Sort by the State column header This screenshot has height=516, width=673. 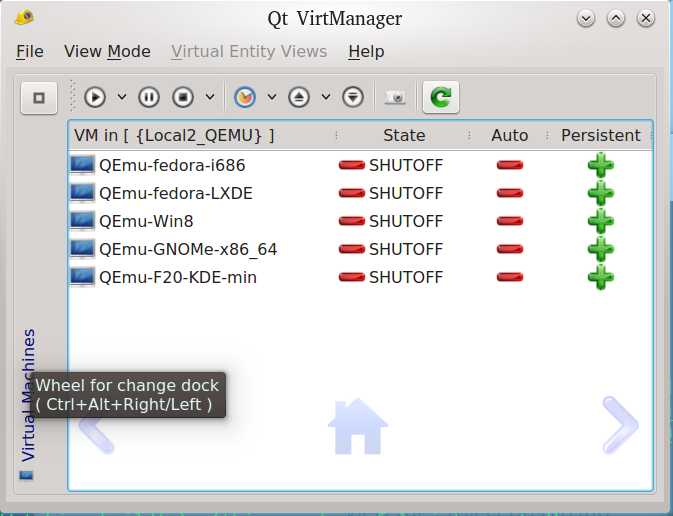(403, 136)
